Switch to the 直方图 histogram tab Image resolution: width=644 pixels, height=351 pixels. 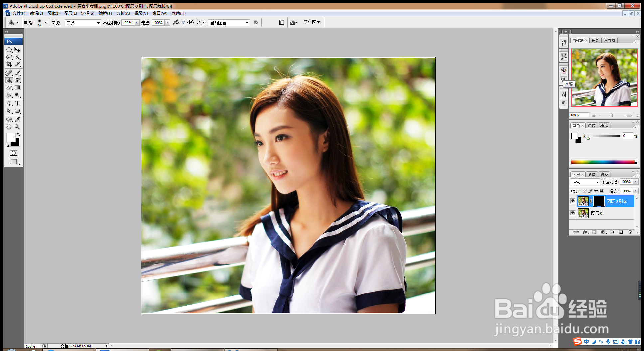pos(610,40)
